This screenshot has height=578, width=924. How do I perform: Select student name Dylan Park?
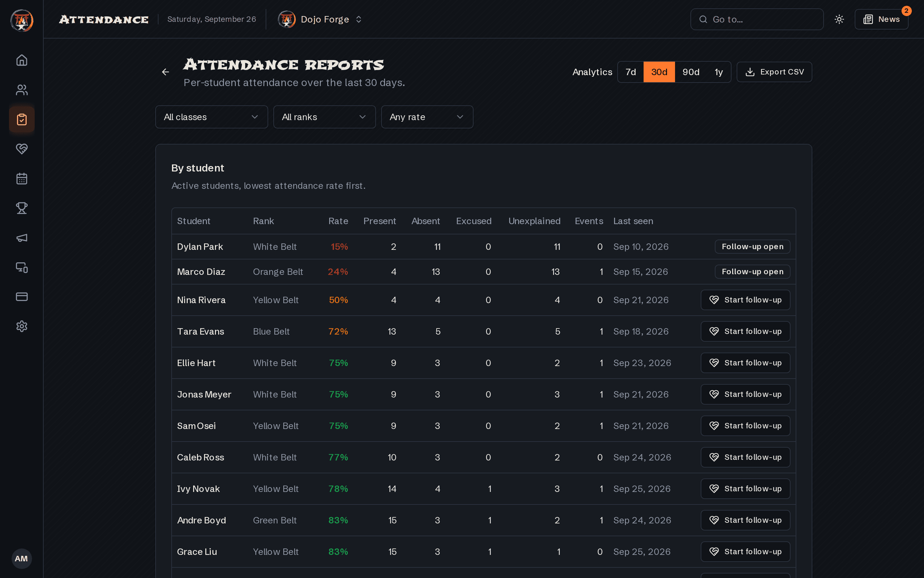tap(200, 247)
